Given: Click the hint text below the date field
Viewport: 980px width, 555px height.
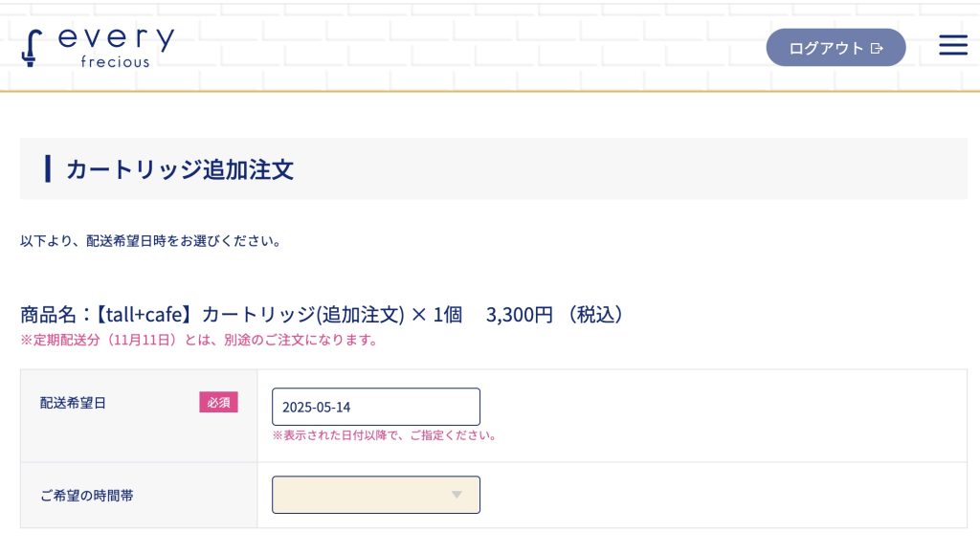Looking at the screenshot, I should pos(384,435).
